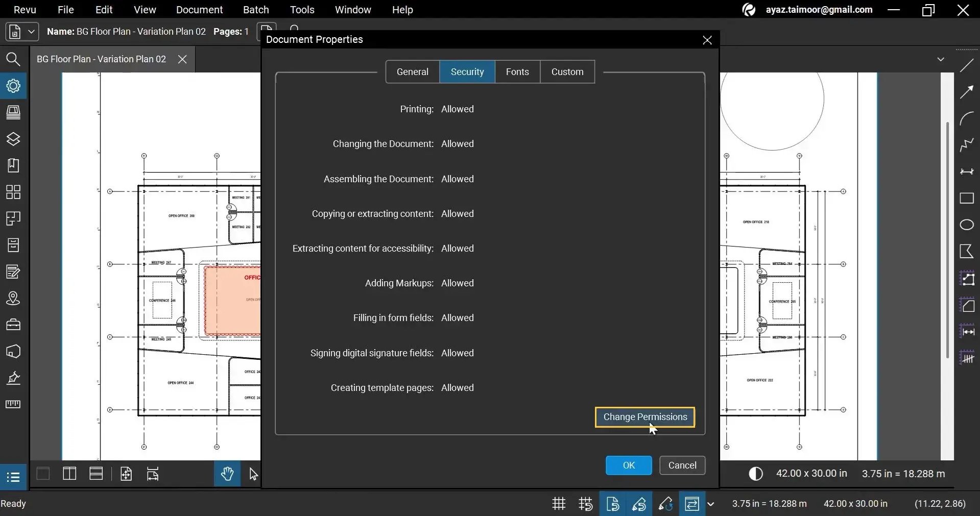Switch to continuous page view
Viewport: 980px width, 516px height.
[x=96, y=474]
